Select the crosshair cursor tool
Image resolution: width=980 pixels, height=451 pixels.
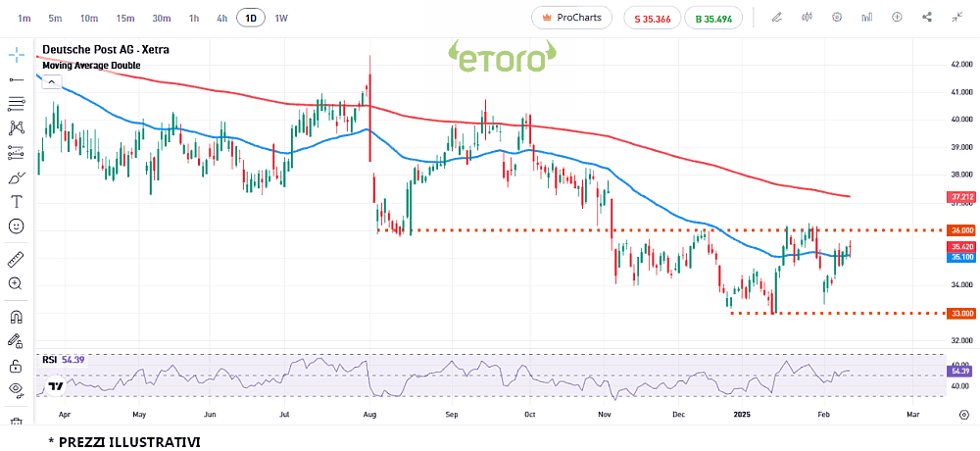(x=16, y=54)
